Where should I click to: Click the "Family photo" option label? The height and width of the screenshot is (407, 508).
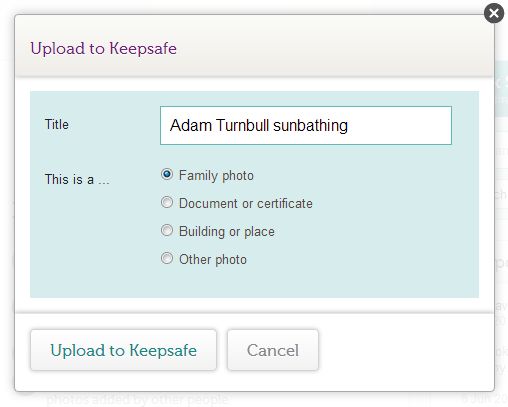tap(216, 176)
